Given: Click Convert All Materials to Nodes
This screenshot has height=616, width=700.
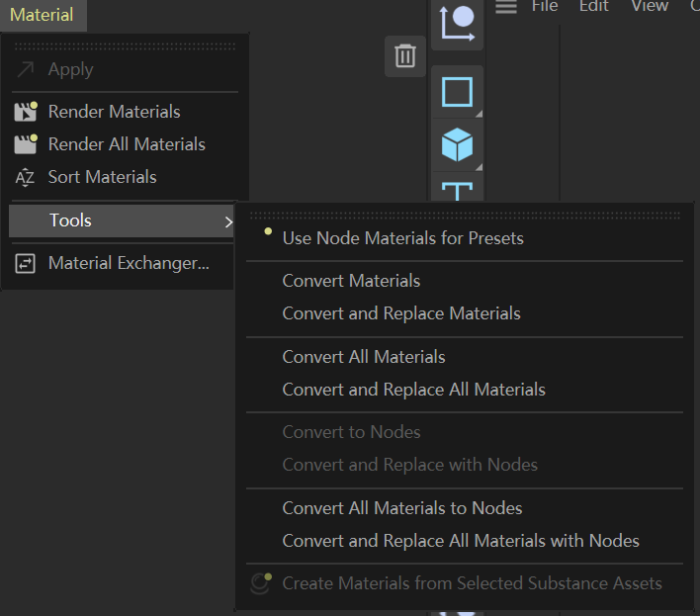Looking at the screenshot, I should (402, 508).
